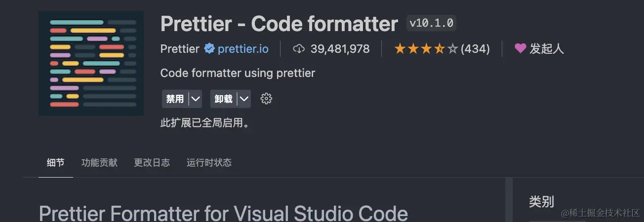The height and width of the screenshot is (222, 644).
Task: Click the 禁用 disable button
Action: click(175, 99)
